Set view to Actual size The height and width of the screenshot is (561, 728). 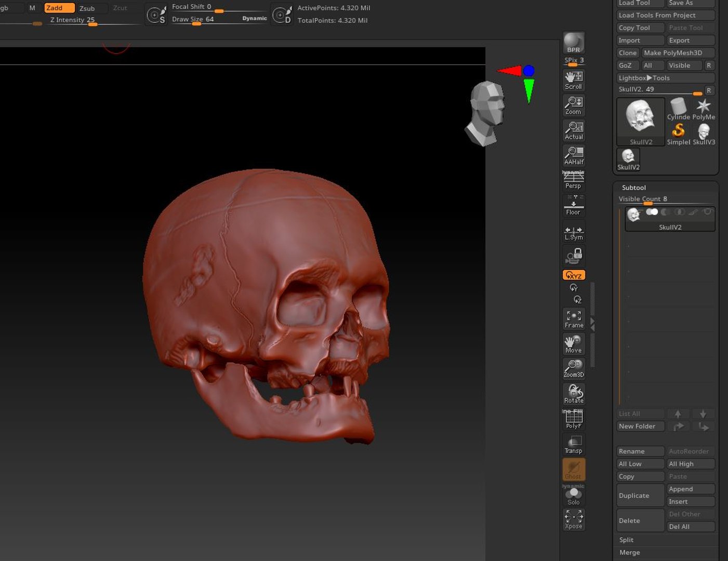pos(574,130)
